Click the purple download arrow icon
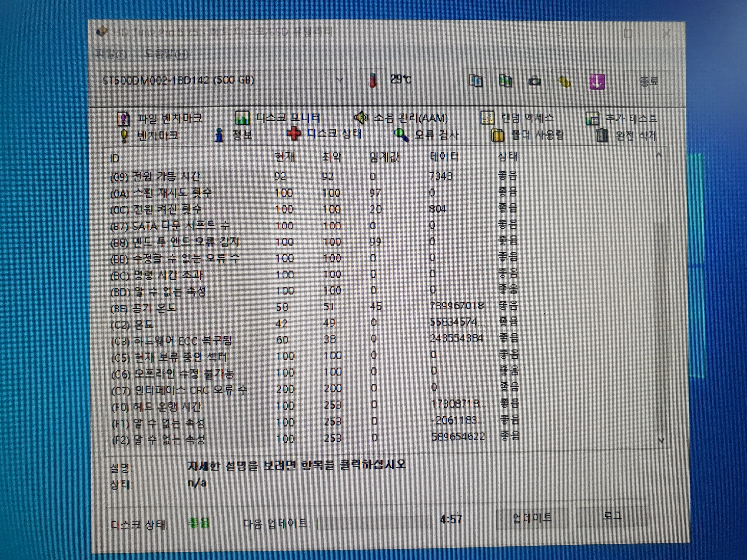747x560 pixels. click(x=597, y=82)
